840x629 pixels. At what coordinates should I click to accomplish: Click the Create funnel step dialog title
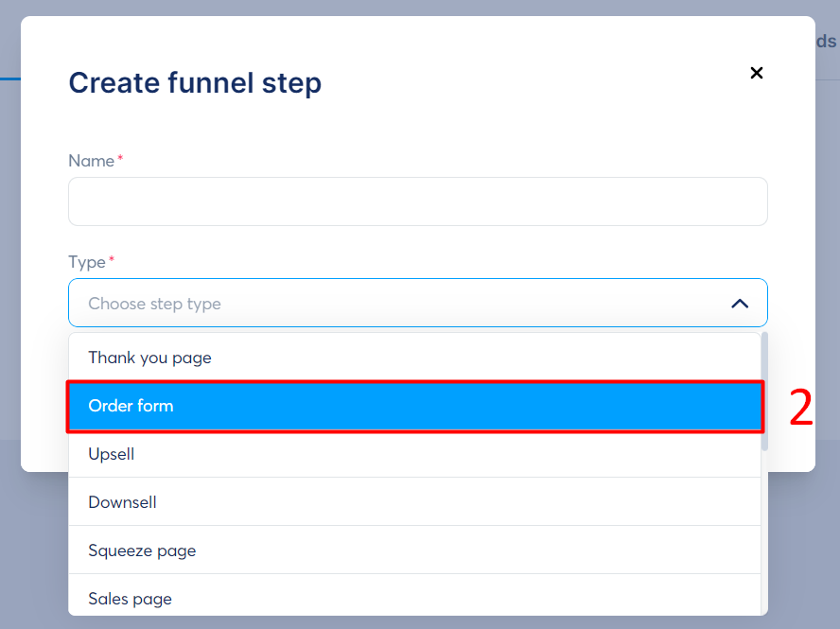[x=195, y=83]
